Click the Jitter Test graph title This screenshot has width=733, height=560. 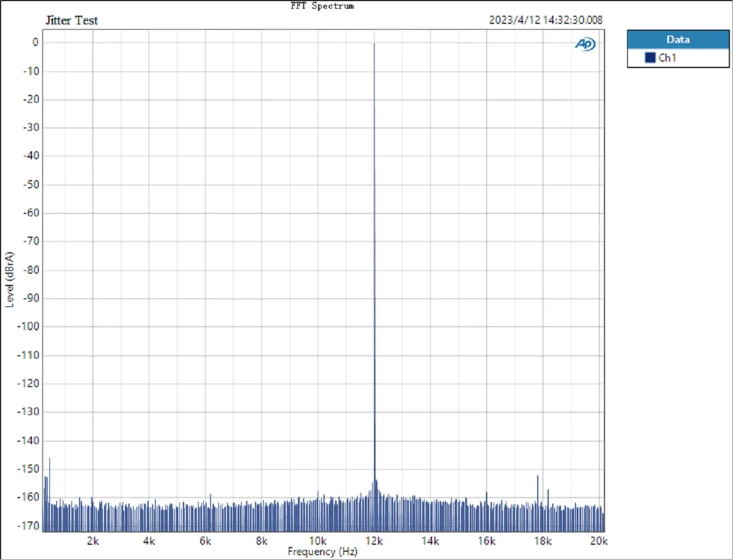(71, 20)
